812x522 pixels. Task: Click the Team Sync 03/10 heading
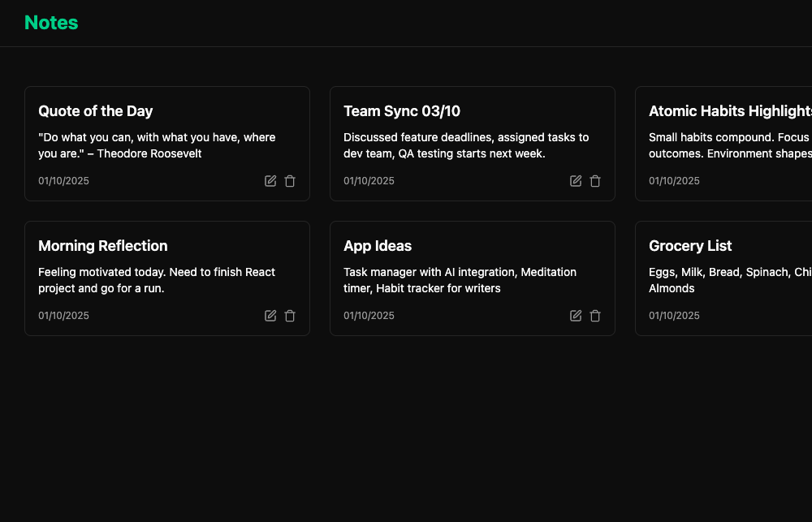pos(402,111)
